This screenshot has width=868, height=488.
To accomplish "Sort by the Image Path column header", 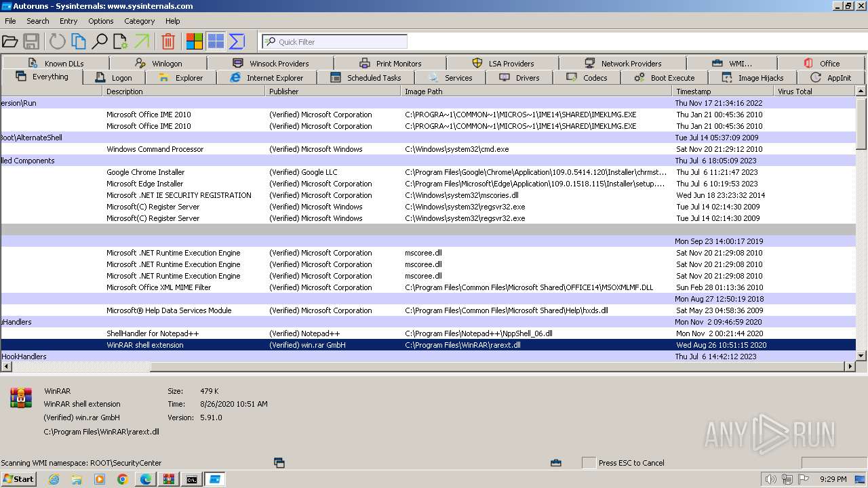I will pyautogui.click(x=536, y=91).
